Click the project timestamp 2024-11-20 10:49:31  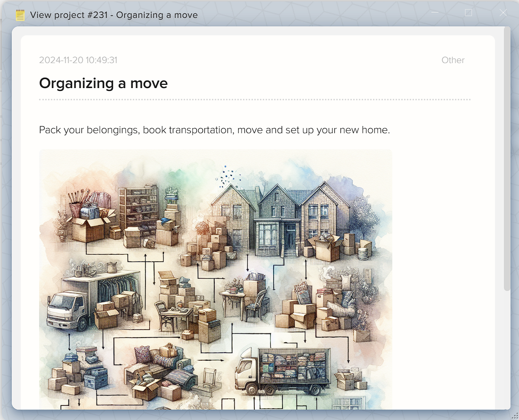tap(78, 60)
